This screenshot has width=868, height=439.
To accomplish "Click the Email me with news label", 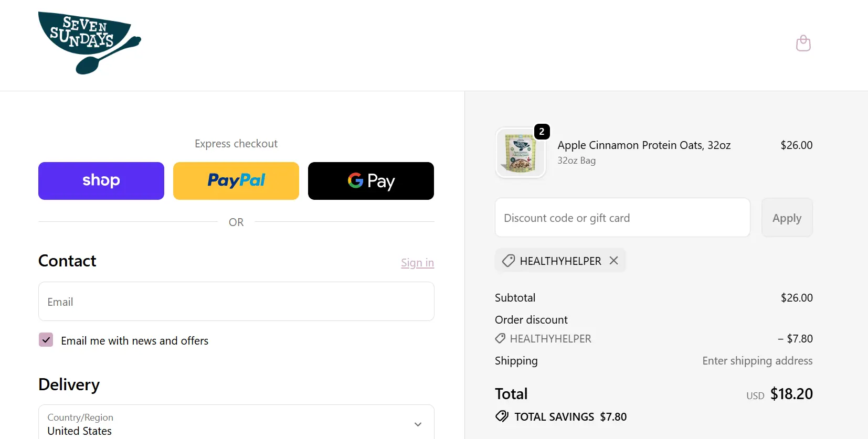I will [x=134, y=341].
